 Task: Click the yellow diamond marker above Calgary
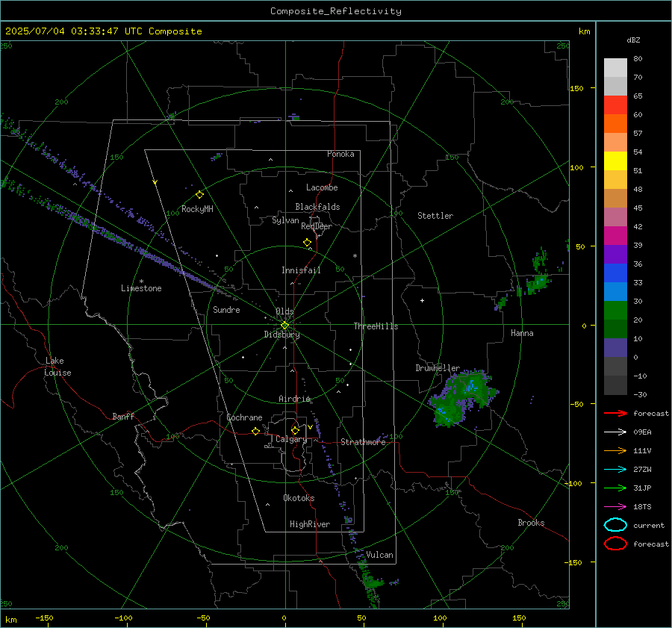(x=295, y=430)
